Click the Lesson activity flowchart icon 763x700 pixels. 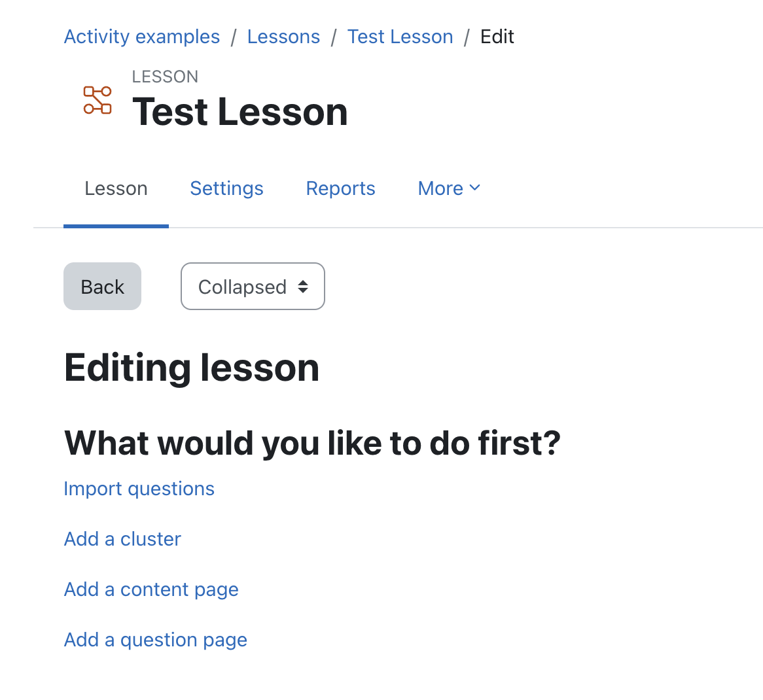pyautogui.click(x=98, y=100)
